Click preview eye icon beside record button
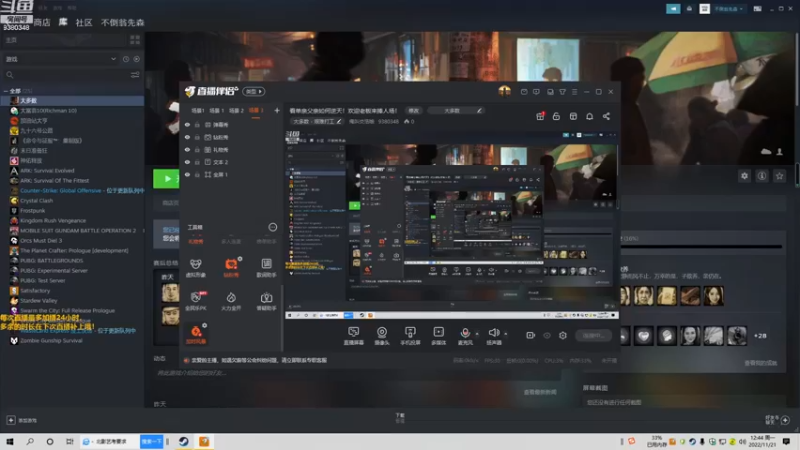 [547, 335]
